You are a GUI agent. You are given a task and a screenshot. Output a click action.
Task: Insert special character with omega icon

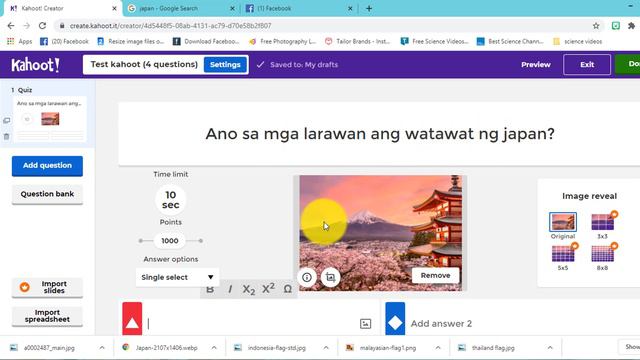click(x=288, y=289)
